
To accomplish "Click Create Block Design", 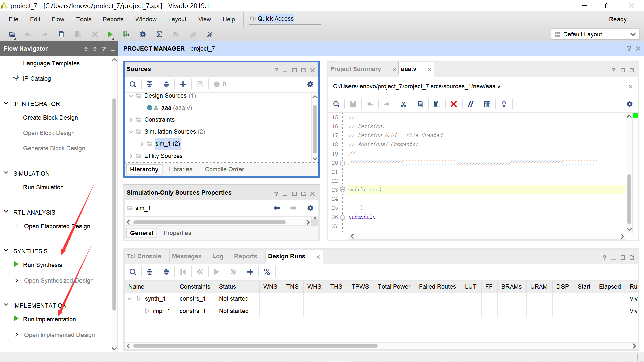I will click(51, 118).
